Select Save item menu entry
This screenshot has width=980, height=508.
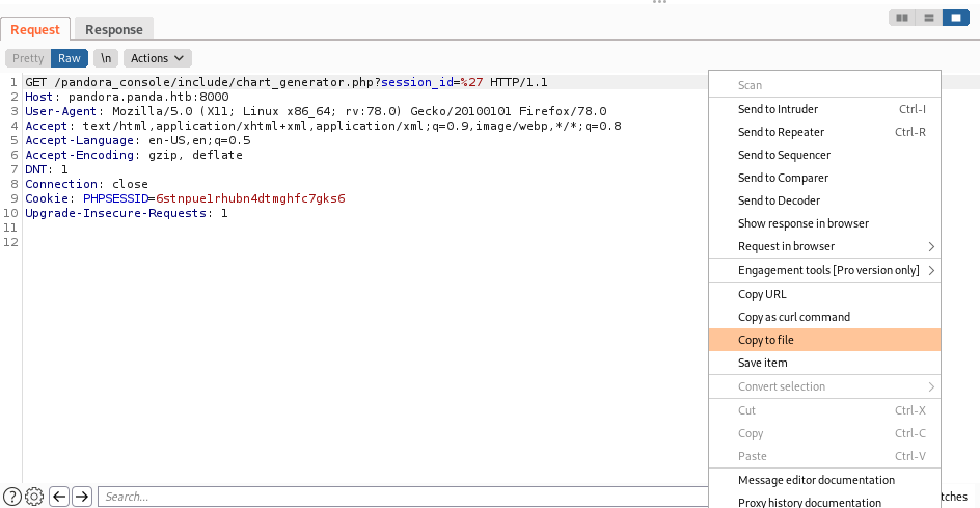tap(825, 363)
